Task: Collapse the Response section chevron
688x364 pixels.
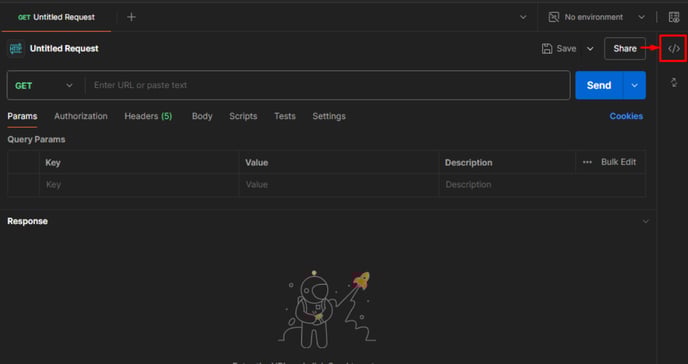Action: coord(645,221)
